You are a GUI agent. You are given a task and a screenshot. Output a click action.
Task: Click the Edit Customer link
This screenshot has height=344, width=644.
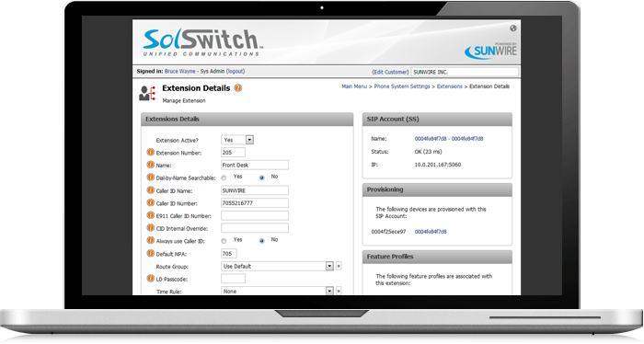390,73
